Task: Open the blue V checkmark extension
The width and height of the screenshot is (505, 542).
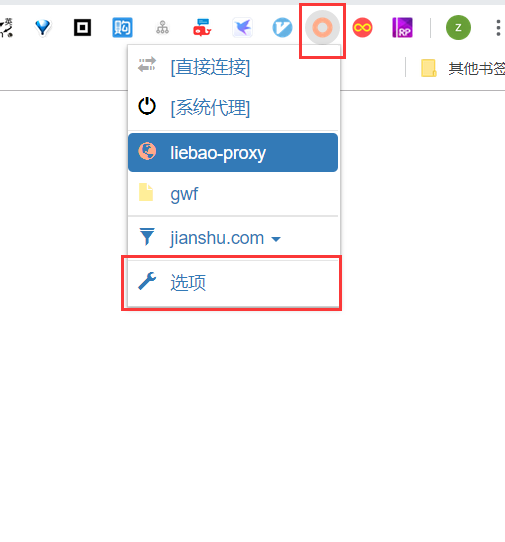Action: point(282,27)
